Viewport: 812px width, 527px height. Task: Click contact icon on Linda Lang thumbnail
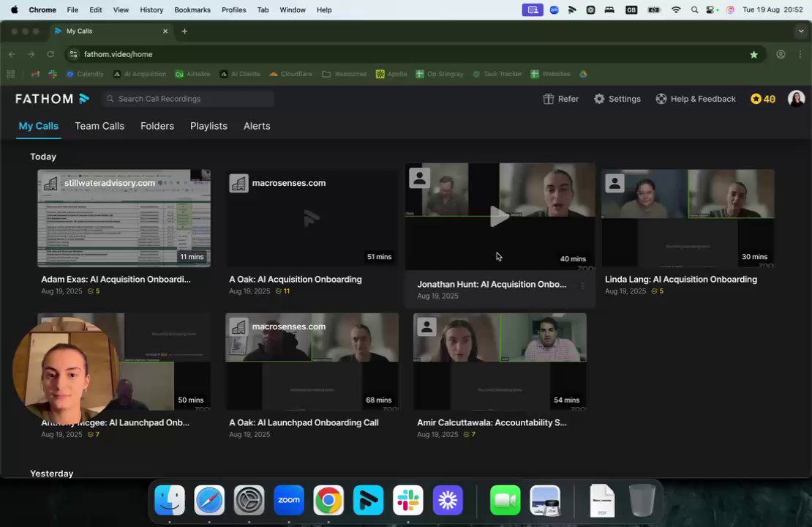point(614,183)
